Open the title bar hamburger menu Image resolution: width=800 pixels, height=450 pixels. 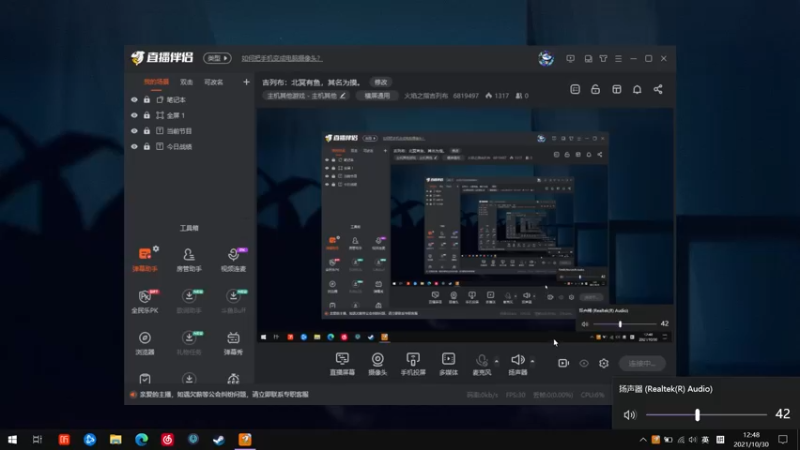(618, 59)
